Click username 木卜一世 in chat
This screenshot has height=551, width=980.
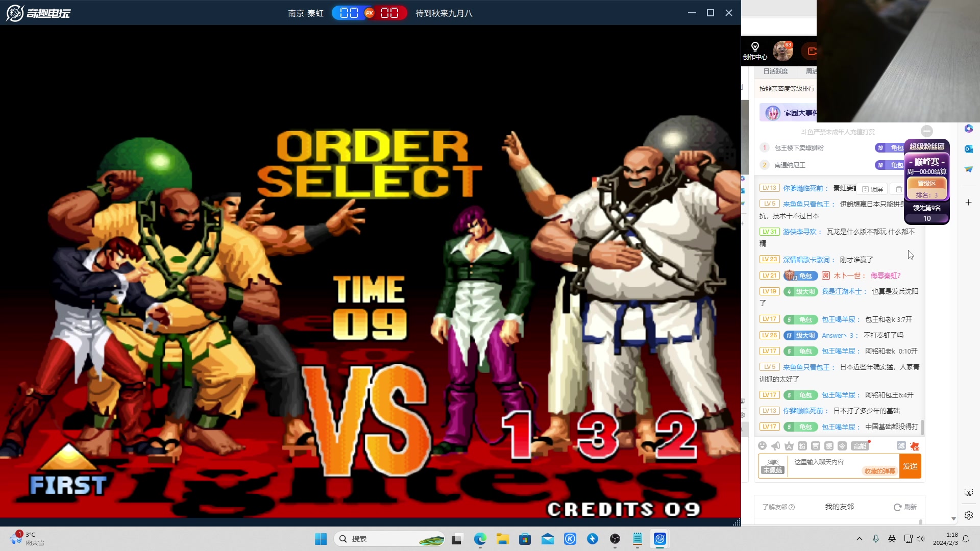[847, 275]
